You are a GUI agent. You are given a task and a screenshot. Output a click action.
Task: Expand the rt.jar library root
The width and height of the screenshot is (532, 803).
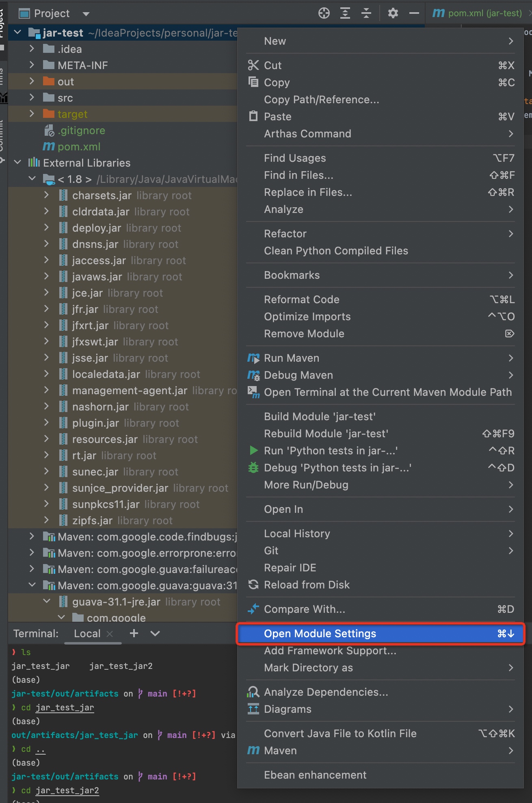click(47, 456)
